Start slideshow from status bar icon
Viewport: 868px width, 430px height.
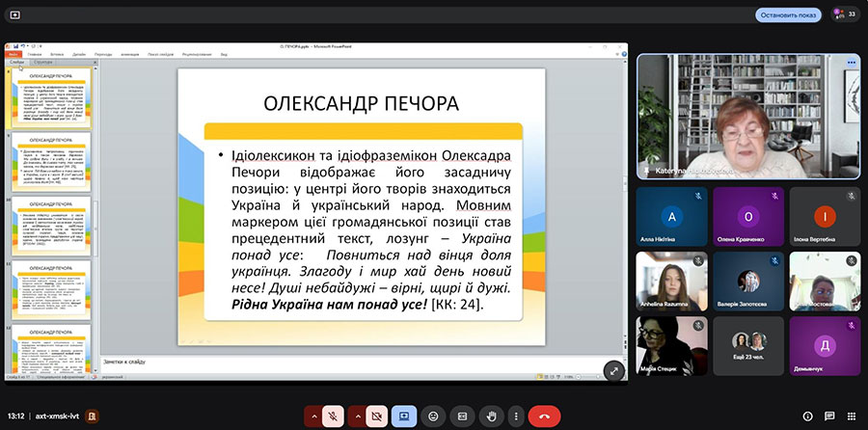[x=557, y=377]
